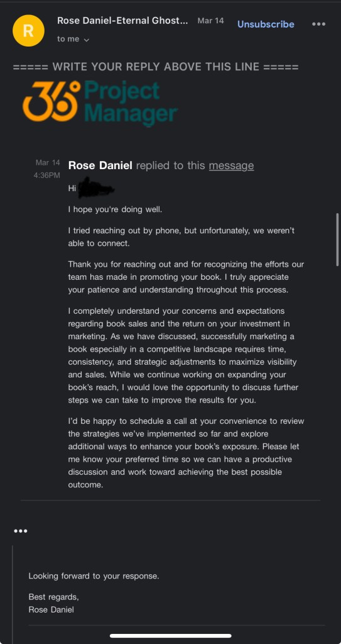Viewport: 341px width, 644px height.
Task: Tap the paragraph about scheduling a call
Action: click(187, 453)
